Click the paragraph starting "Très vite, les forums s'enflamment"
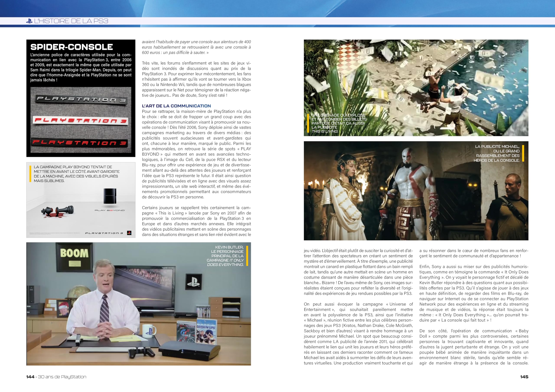 196,79
